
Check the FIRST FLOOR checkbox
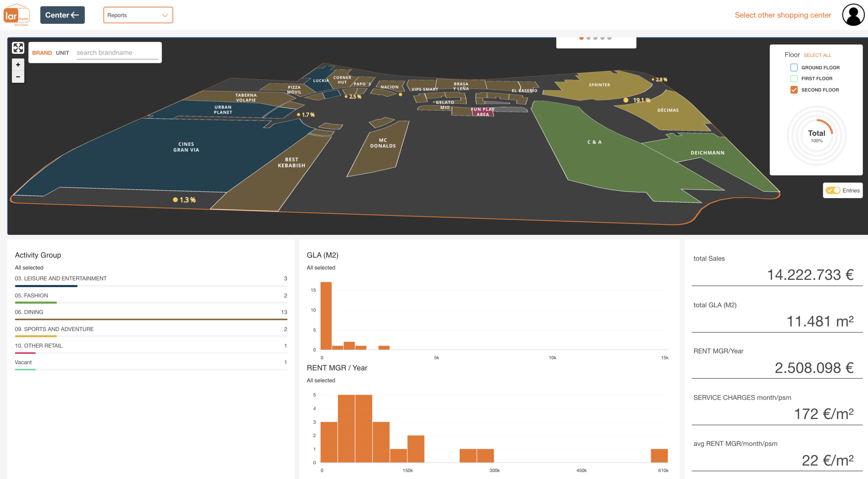pyautogui.click(x=794, y=78)
